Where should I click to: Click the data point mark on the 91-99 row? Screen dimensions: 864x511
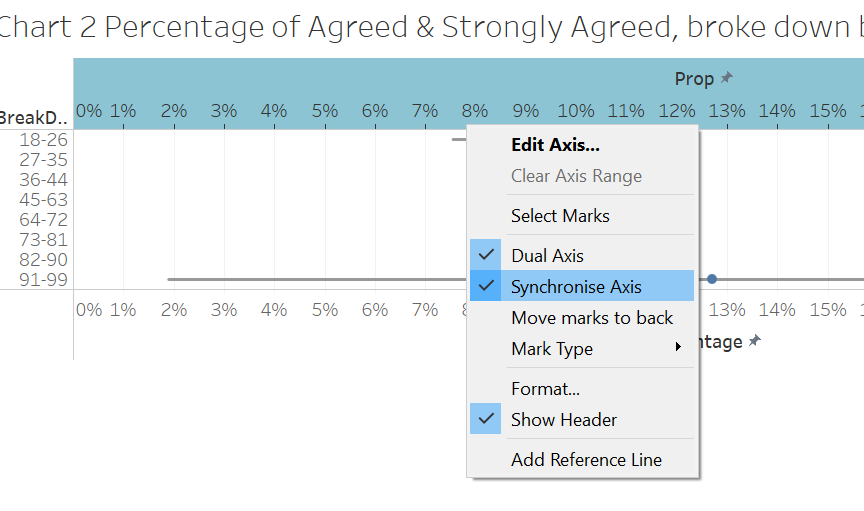[x=712, y=279]
